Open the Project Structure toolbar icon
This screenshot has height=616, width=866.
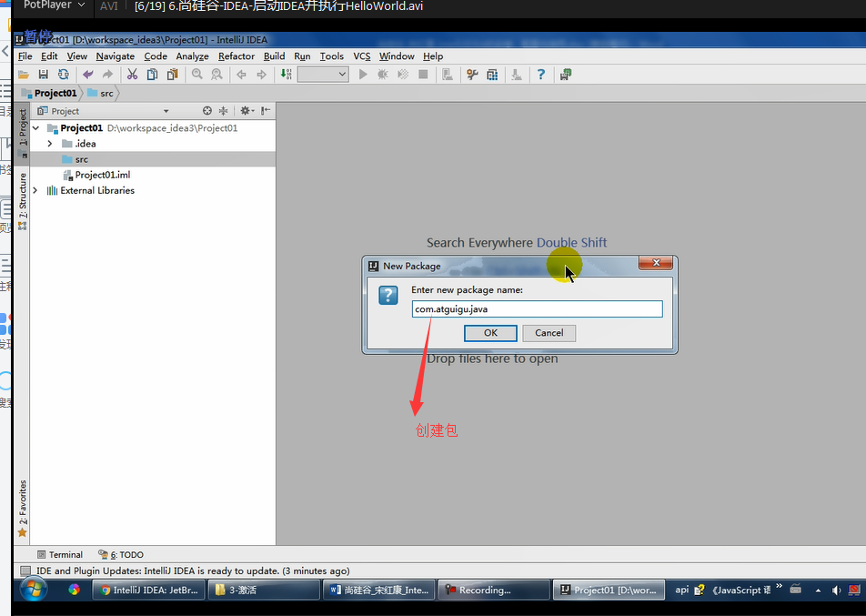(492, 75)
